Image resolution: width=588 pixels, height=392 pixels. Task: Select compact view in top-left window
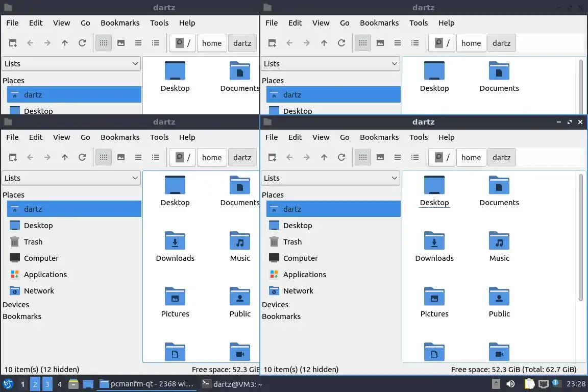tap(138, 43)
